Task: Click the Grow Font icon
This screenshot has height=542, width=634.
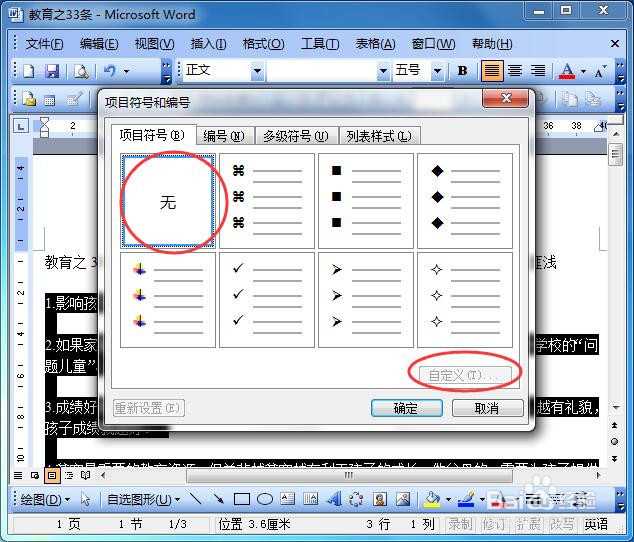Action: point(600,71)
